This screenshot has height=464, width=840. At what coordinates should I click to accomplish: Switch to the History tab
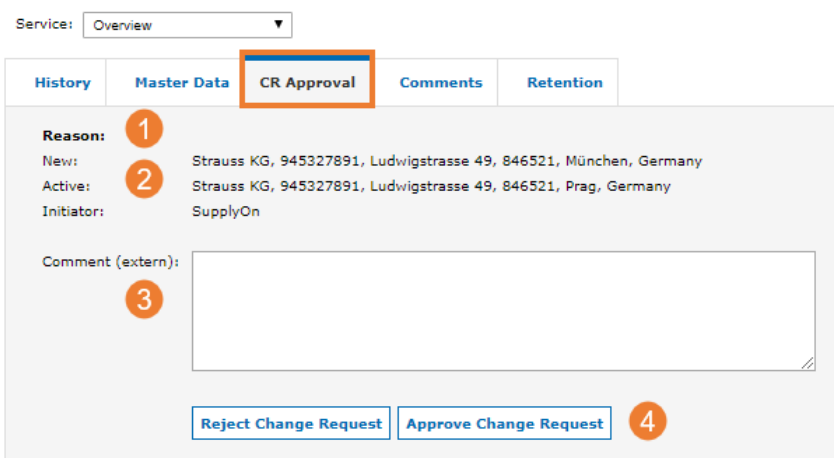(63, 83)
